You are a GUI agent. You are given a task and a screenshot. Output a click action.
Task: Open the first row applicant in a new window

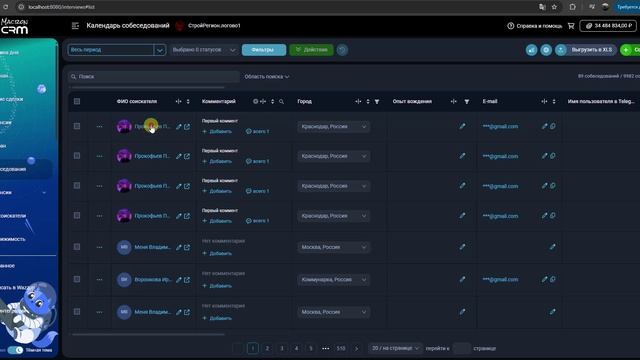[x=187, y=127]
